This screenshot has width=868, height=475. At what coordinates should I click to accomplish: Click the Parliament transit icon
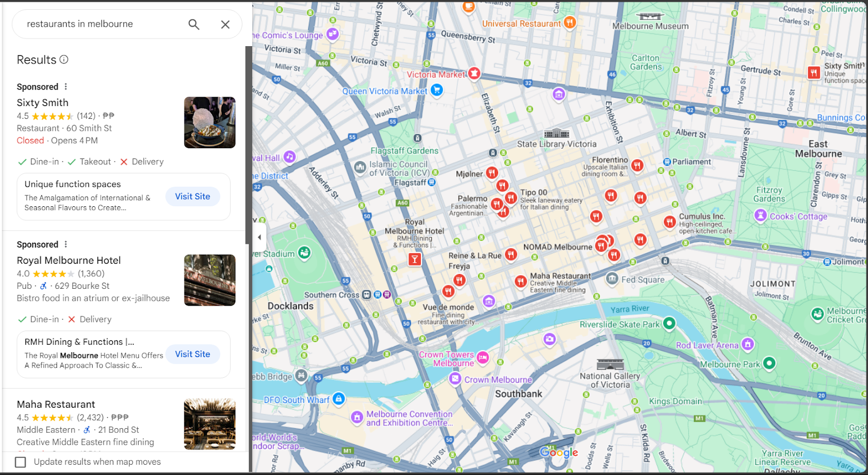click(667, 162)
